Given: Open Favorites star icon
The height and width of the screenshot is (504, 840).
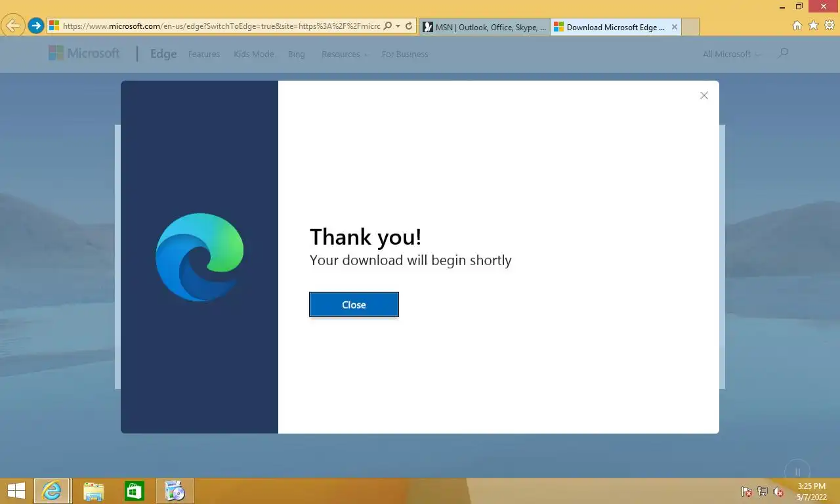Looking at the screenshot, I should pos(814,26).
